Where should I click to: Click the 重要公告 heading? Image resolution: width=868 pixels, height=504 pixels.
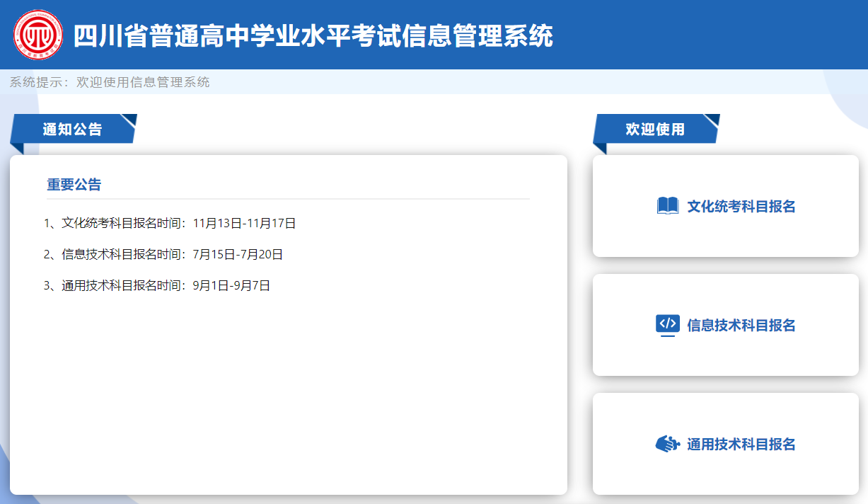click(74, 185)
